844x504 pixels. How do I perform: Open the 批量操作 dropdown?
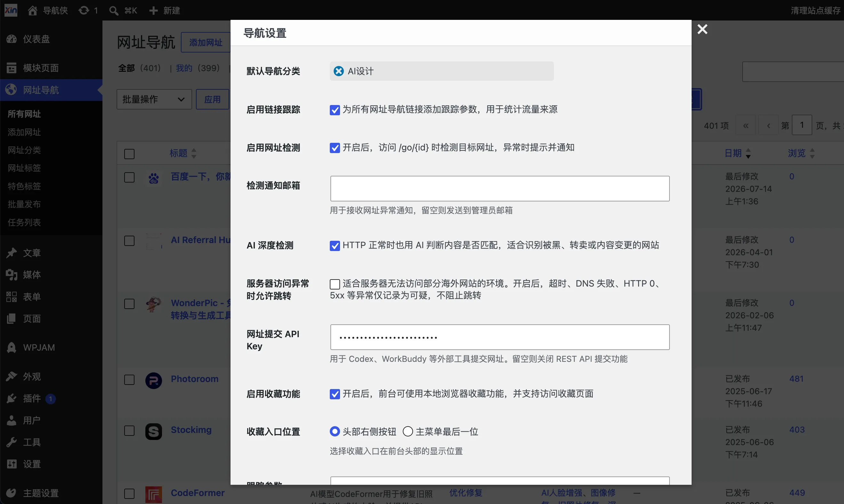click(154, 99)
